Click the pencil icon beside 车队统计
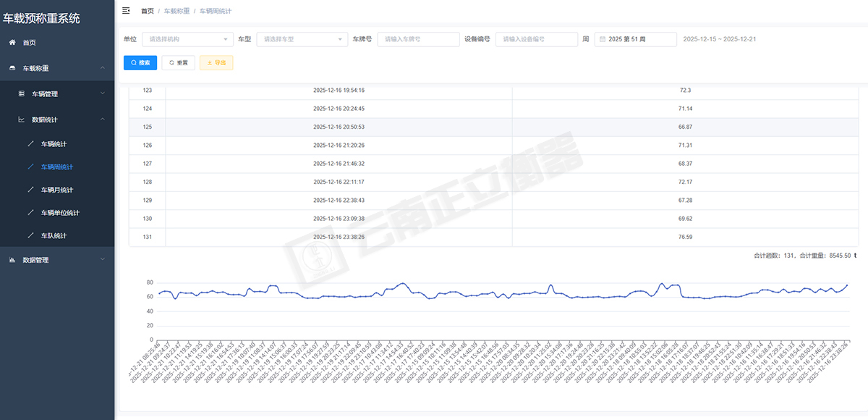This screenshot has width=868, height=420. (30, 236)
